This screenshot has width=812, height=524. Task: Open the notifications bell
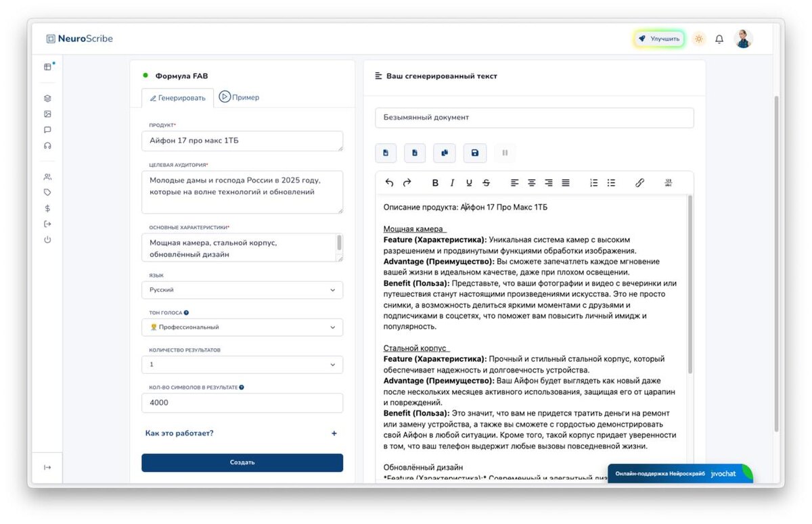(719, 39)
